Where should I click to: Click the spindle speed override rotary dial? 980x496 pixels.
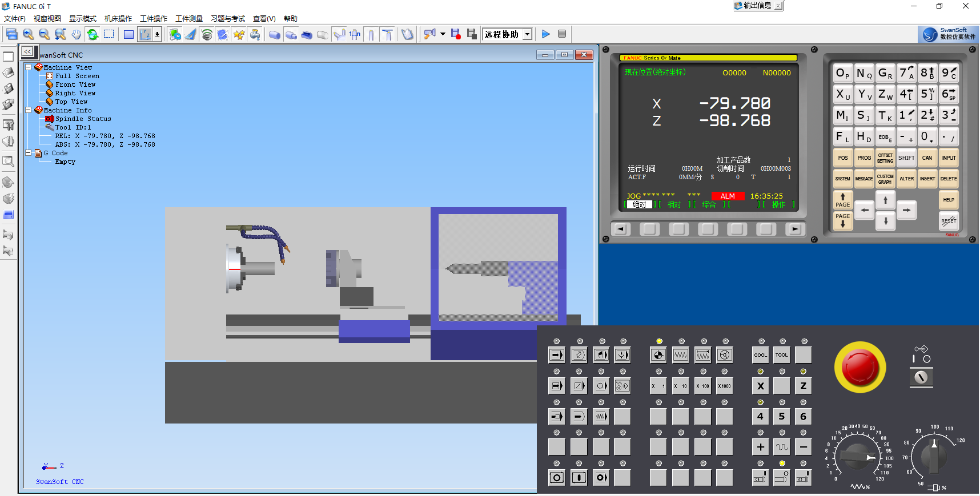pos(934,457)
